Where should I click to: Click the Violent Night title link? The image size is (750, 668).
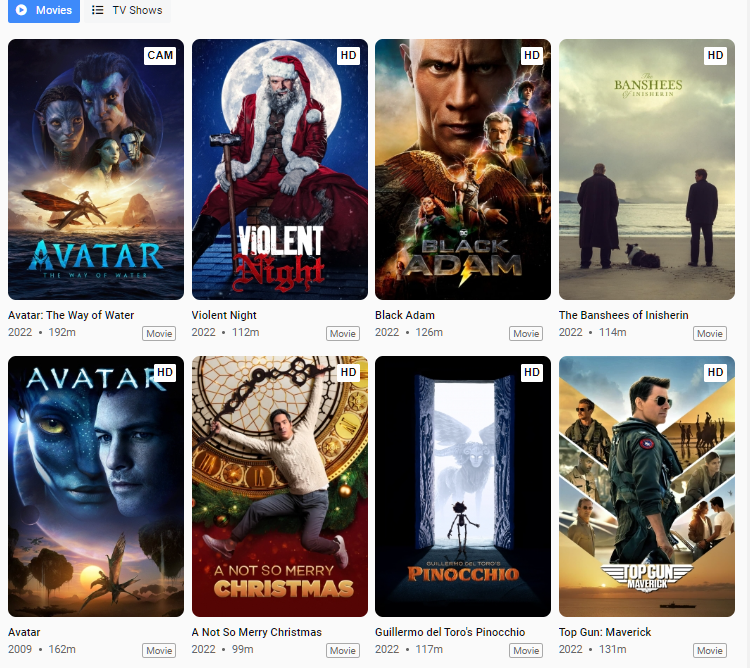click(x=224, y=315)
